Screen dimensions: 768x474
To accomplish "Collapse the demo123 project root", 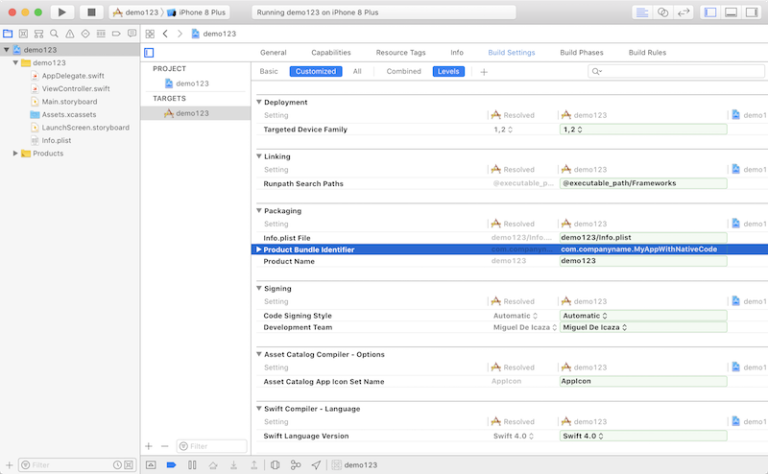I will [6, 50].
